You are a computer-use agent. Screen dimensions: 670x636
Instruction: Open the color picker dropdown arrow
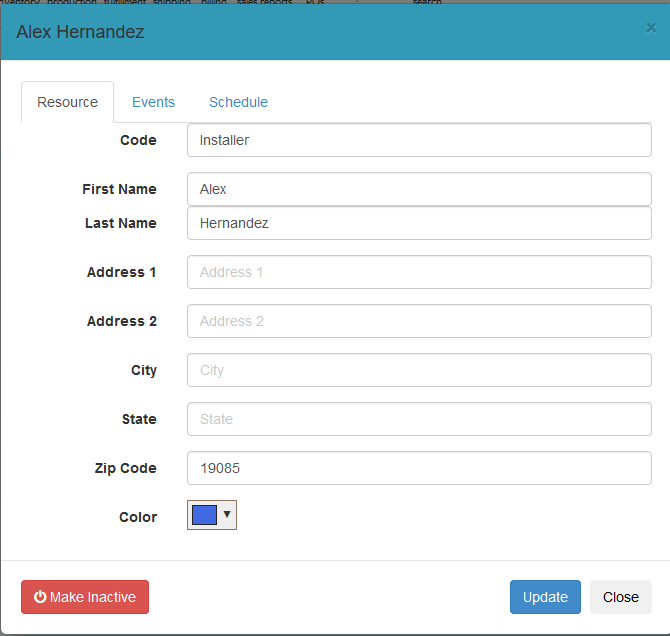point(227,515)
